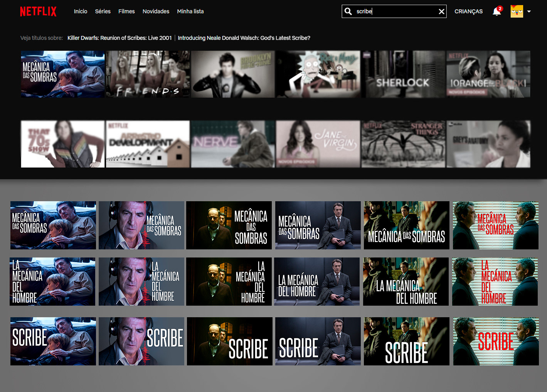547x392 pixels.
Task: Select the Mecânica das Sombras result thumbnail in top row
Action: pos(63,74)
